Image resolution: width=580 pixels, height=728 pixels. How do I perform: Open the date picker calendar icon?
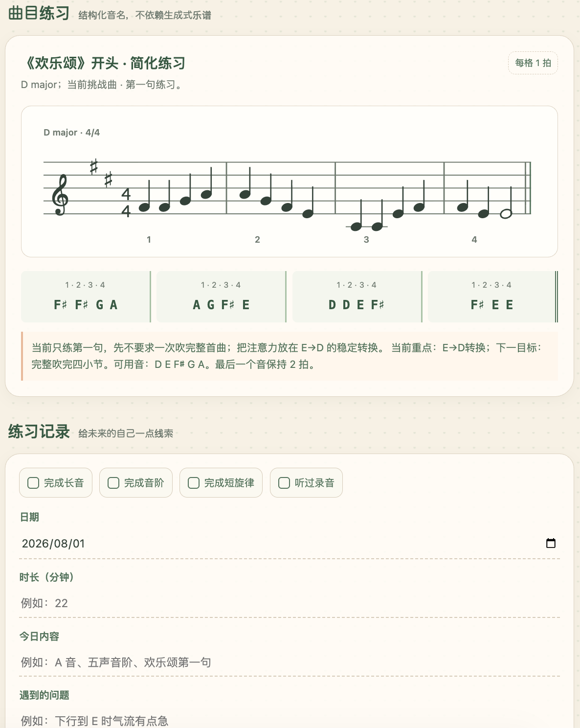pyautogui.click(x=551, y=543)
